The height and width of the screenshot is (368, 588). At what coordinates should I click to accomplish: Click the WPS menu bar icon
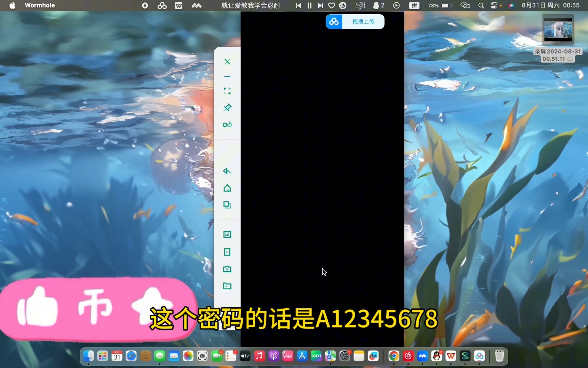pos(179,5)
